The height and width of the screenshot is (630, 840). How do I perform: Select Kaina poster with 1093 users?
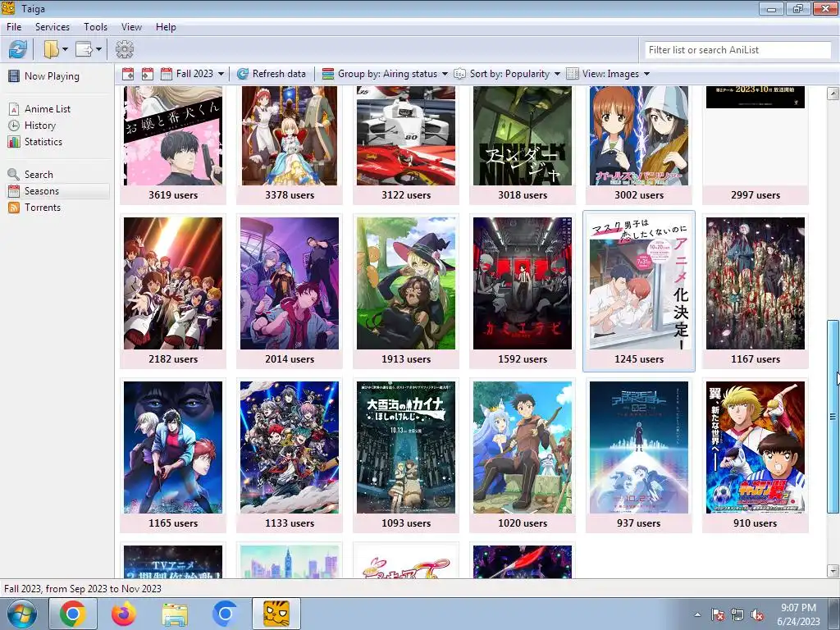coord(406,454)
